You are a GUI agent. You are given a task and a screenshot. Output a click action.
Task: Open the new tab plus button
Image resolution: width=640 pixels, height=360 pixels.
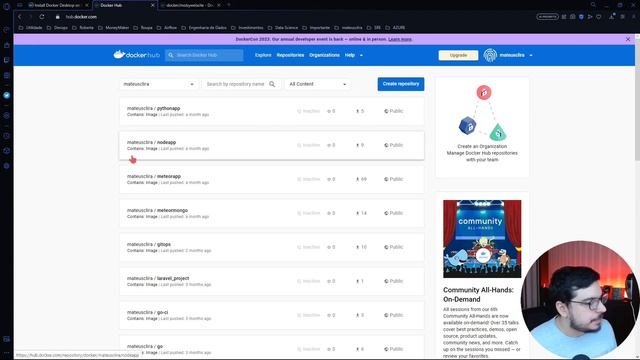(229, 5)
